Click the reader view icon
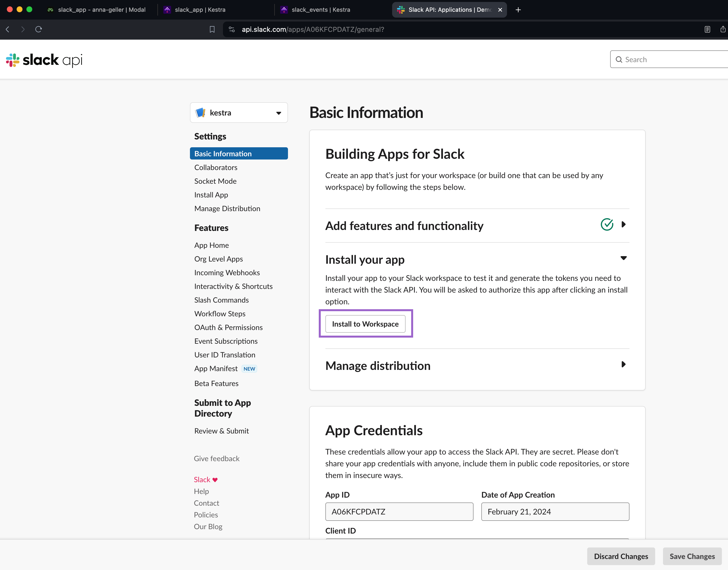The image size is (728, 570). pos(707,29)
